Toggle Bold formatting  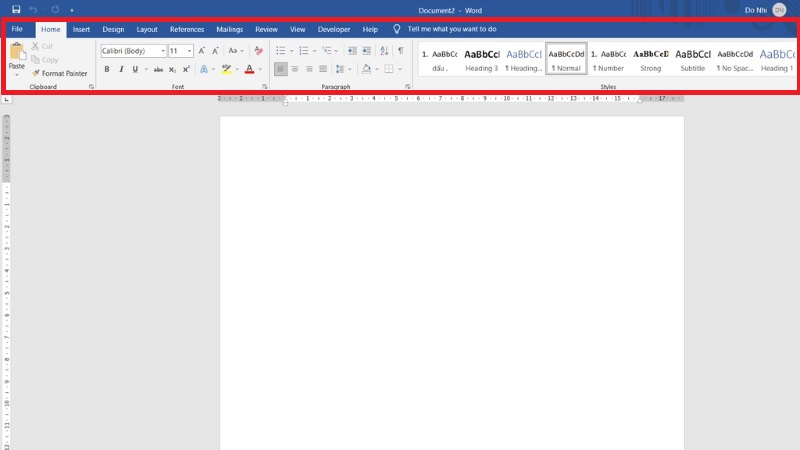[107, 69]
